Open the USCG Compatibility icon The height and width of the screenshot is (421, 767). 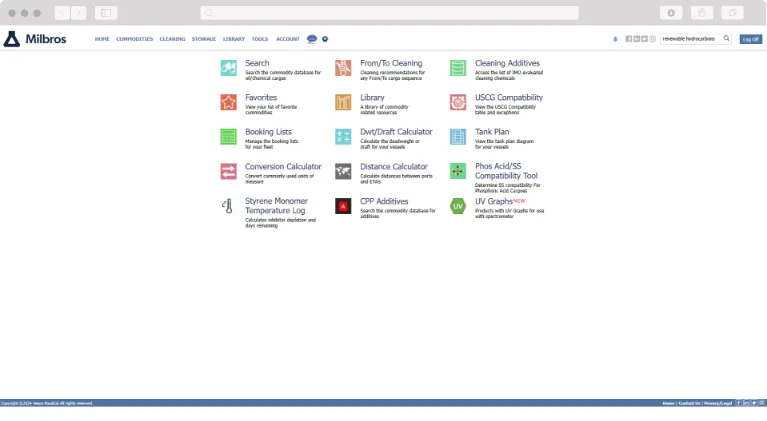click(x=458, y=102)
